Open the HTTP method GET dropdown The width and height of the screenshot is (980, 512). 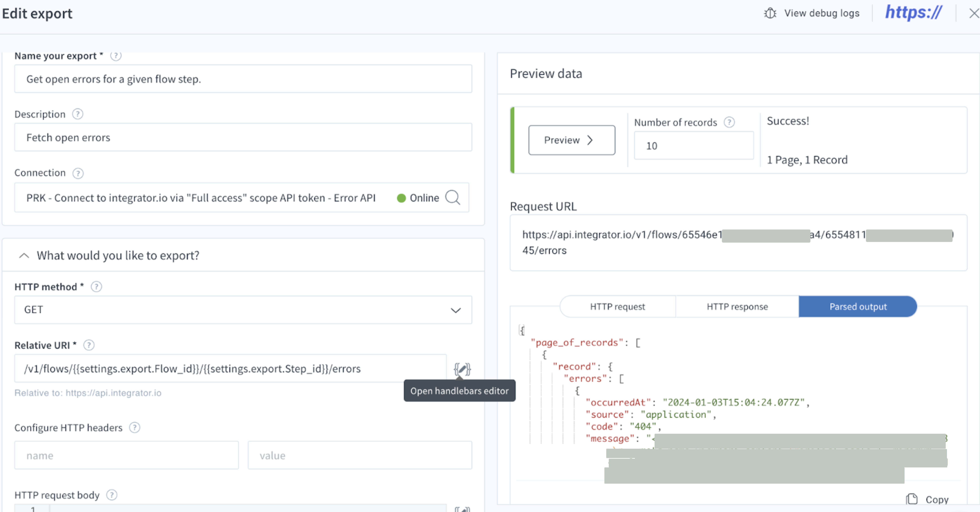click(243, 310)
